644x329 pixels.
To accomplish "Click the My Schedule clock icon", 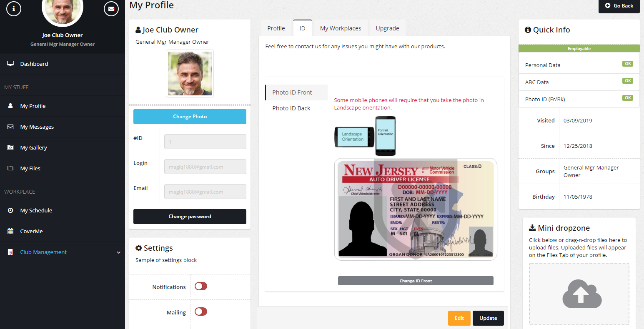I will (10, 210).
